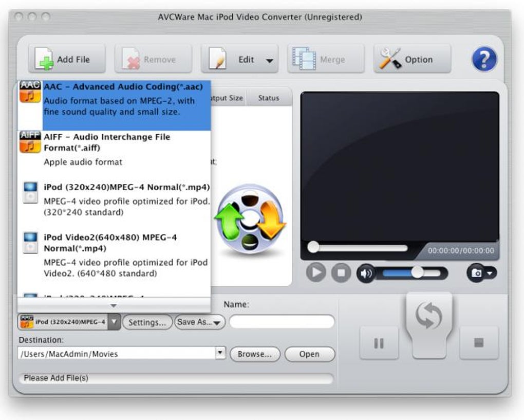
Task: Click the Remove toolbar button
Action: (x=154, y=59)
